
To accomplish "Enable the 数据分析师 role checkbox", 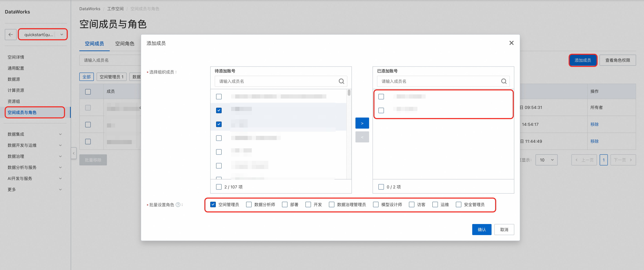I will coord(249,205).
